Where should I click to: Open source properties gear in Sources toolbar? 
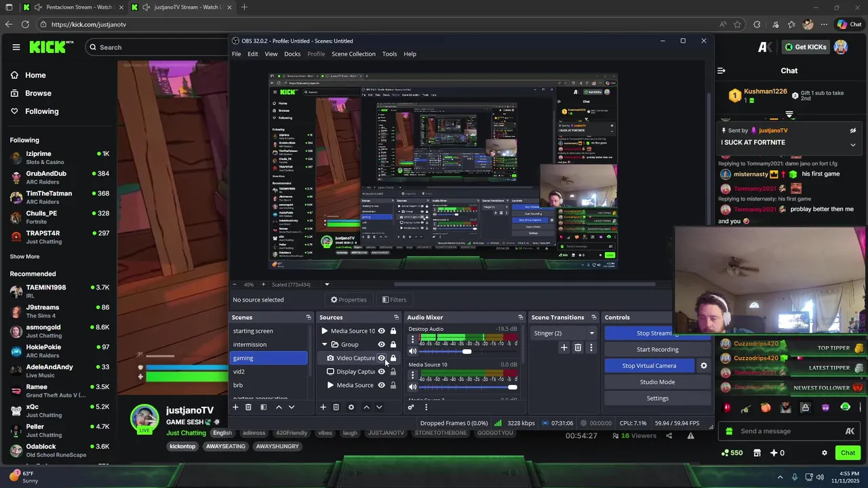351,407
